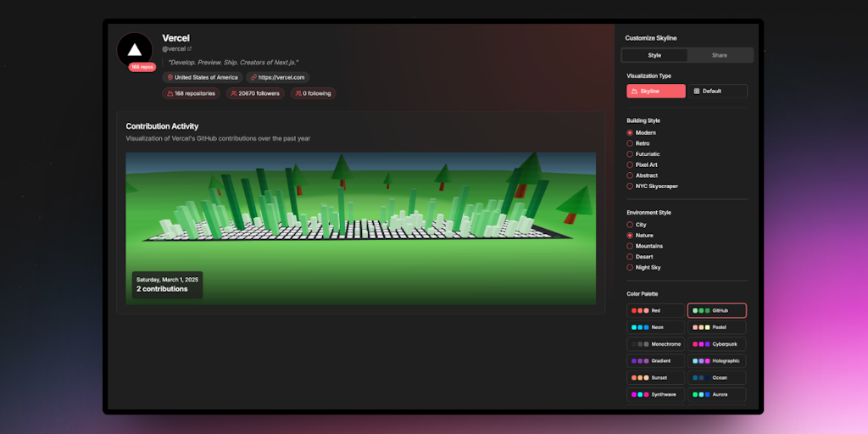Click the location pin icon
Viewport: 868px width, 434px height.
[170, 77]
